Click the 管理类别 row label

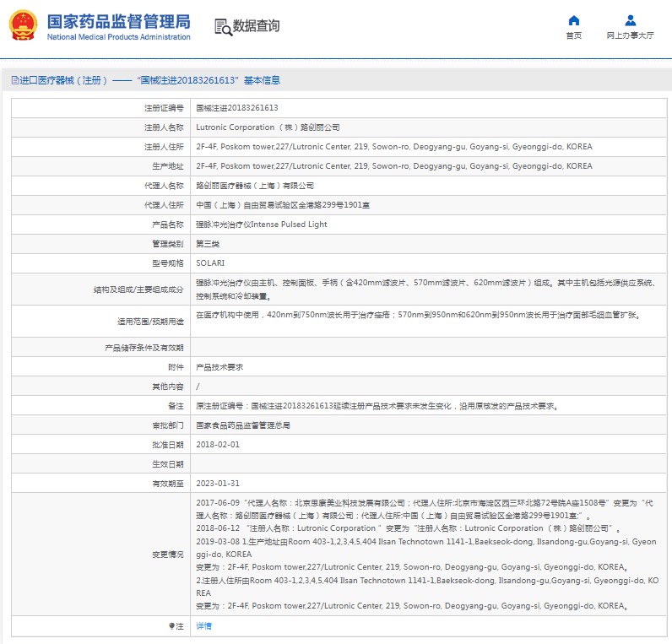click(x=167, y=244)
